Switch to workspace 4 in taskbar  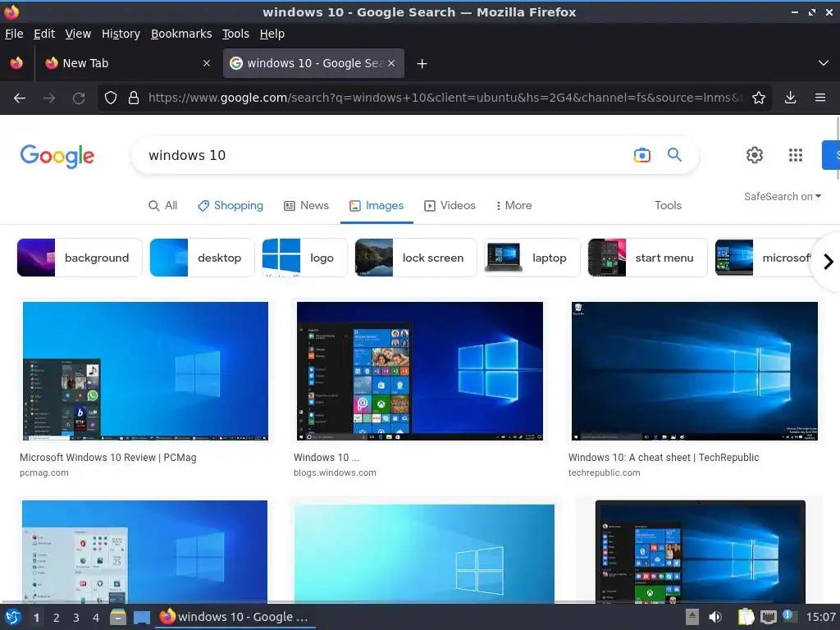(96, 618)
